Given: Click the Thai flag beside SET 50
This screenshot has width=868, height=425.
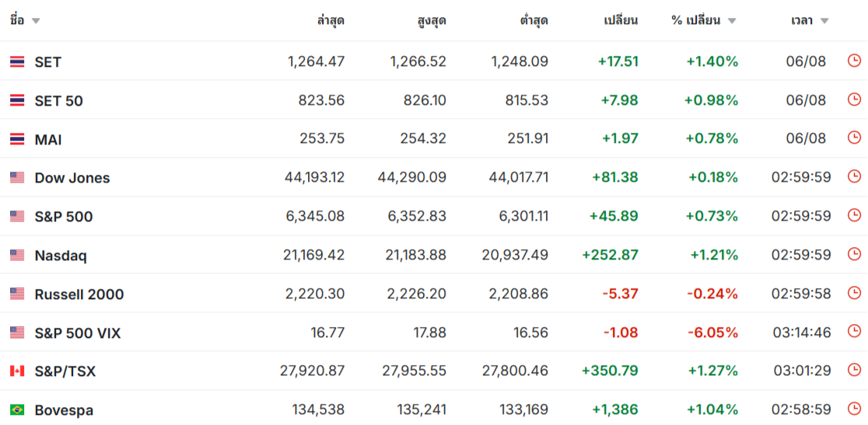Looking at the screenshot, I should tap(17, 100).
